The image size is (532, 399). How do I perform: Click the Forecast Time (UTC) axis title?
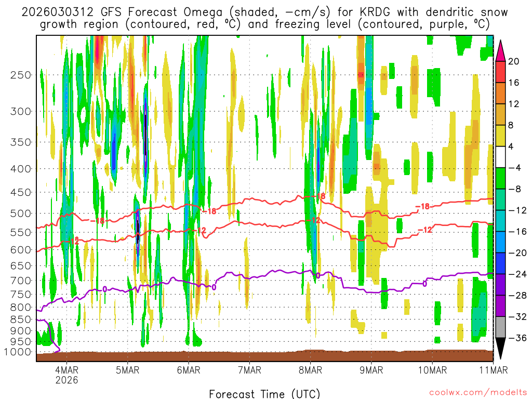coord(264,394)
